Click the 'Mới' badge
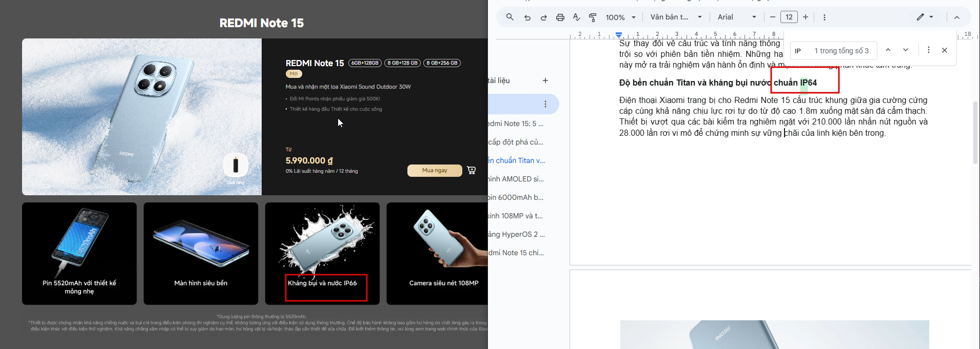980x349 pixels. (x=293, y=74)
